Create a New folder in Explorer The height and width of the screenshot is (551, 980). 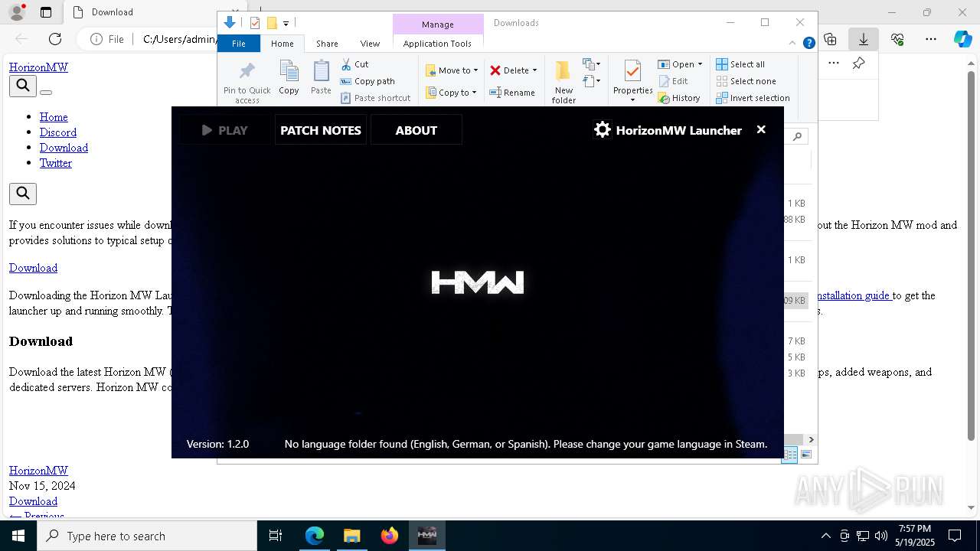tap(563, 82)
